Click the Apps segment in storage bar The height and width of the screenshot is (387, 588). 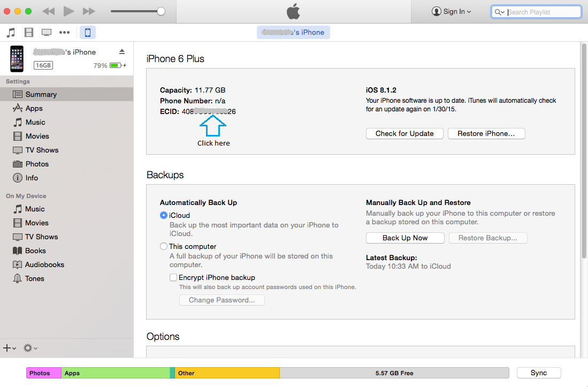click(116, 373)
